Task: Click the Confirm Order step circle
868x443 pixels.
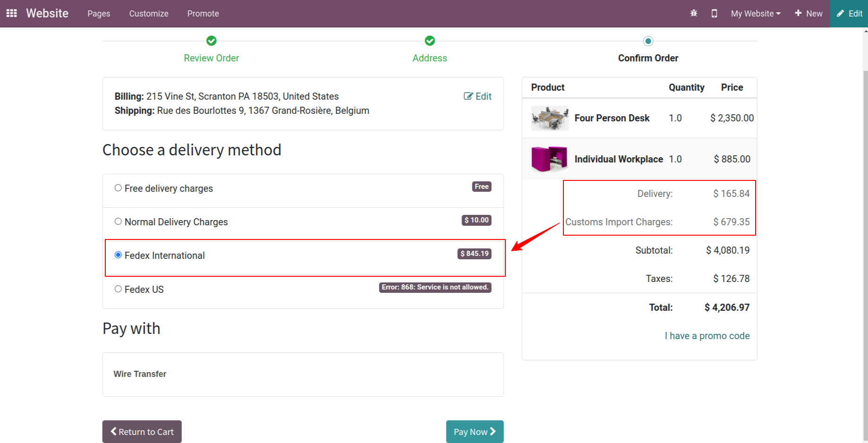Action: pos(648,41)
